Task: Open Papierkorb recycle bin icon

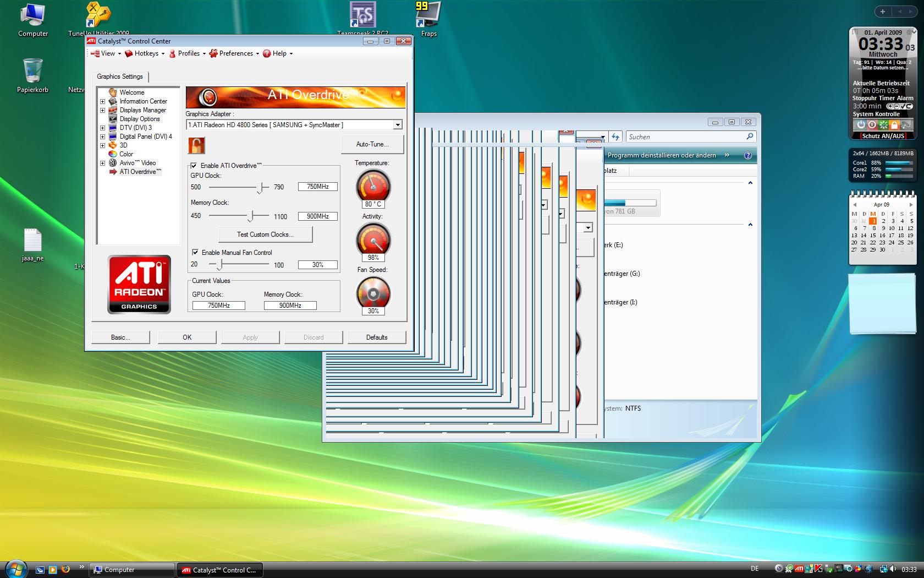Action: [x=32, y=75]
